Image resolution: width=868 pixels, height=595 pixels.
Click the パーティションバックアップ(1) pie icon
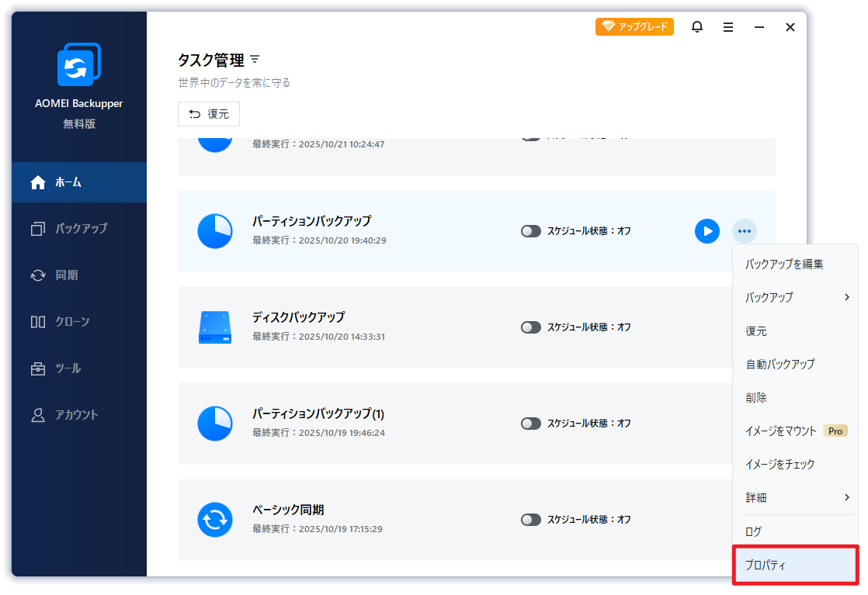tap(215, 424)
